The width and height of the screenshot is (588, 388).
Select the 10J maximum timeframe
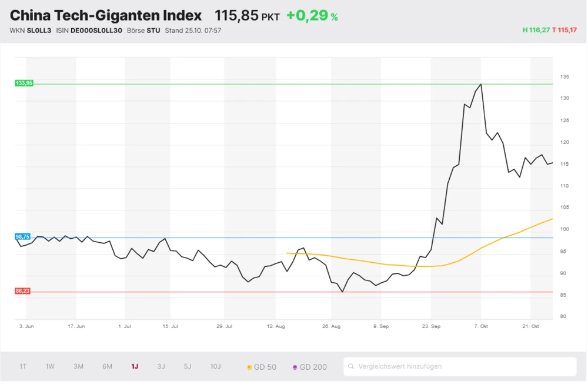(215, 366)
